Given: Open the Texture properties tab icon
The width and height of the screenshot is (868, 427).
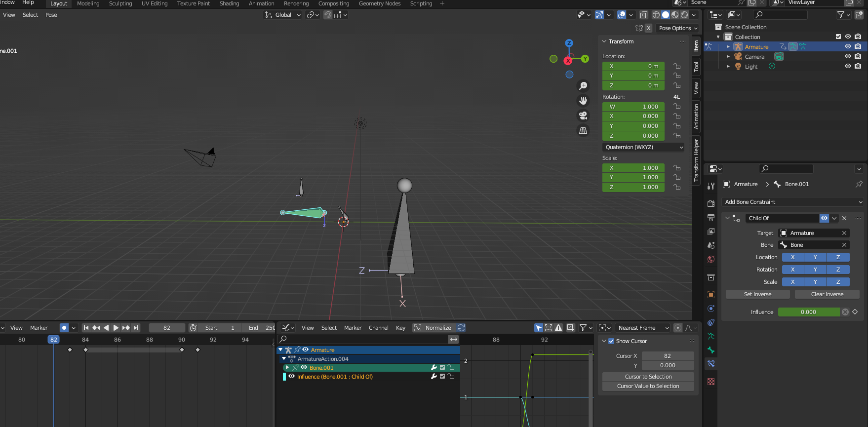Looking at the screenshot, I should (x=711, y=382).
